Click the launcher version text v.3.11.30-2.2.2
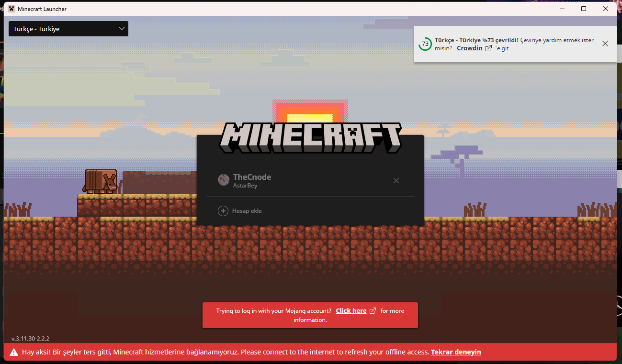The width and height of the screenshot is (622, 364). click(x=30, y=339)
